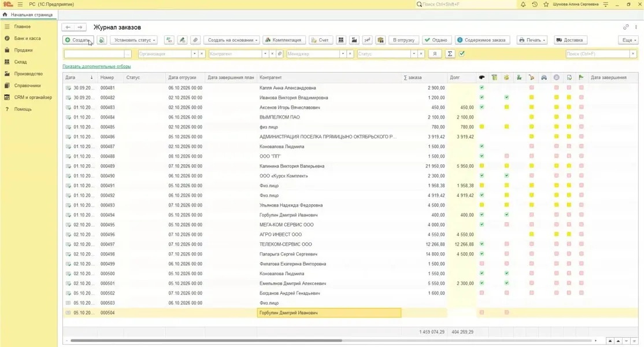
Task: Click the flag column header icon
Action: 581,77
